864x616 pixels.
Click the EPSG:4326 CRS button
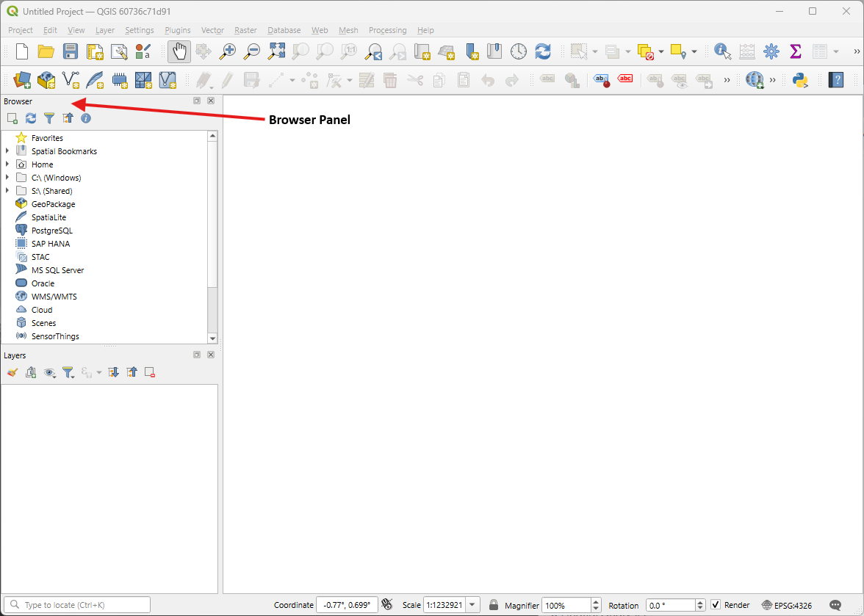[x=786, y=605]
